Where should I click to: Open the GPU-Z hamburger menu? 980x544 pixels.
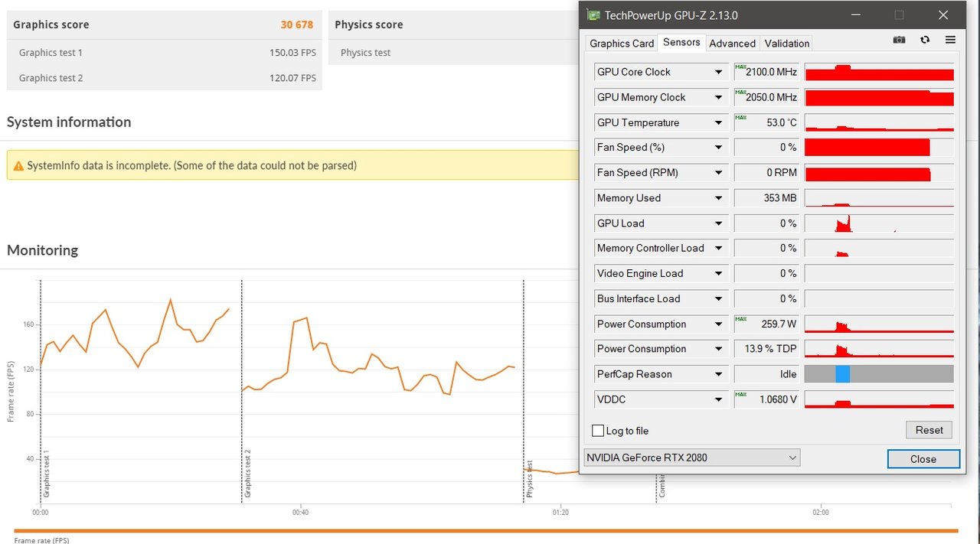click(x=950, y=40)
